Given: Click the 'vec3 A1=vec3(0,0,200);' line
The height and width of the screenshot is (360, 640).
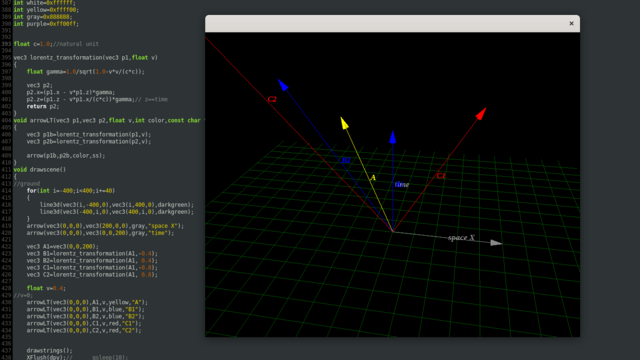Looking at the screenshot, I should coord(62,247).
